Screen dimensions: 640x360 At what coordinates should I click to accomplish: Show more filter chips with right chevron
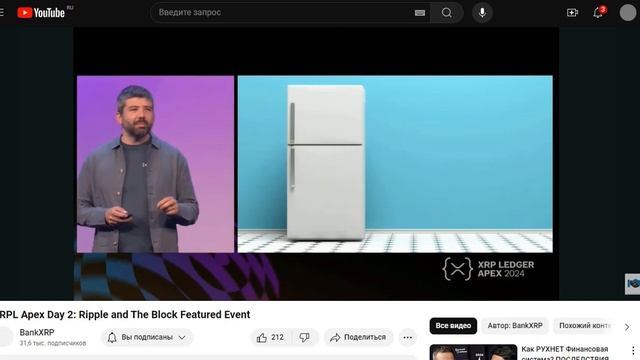click(627, 327)
